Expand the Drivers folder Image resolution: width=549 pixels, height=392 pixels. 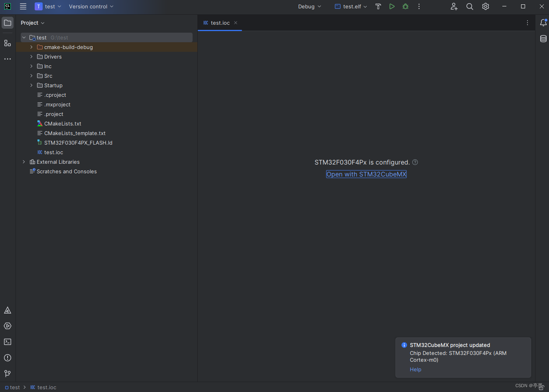pos(31,57)
